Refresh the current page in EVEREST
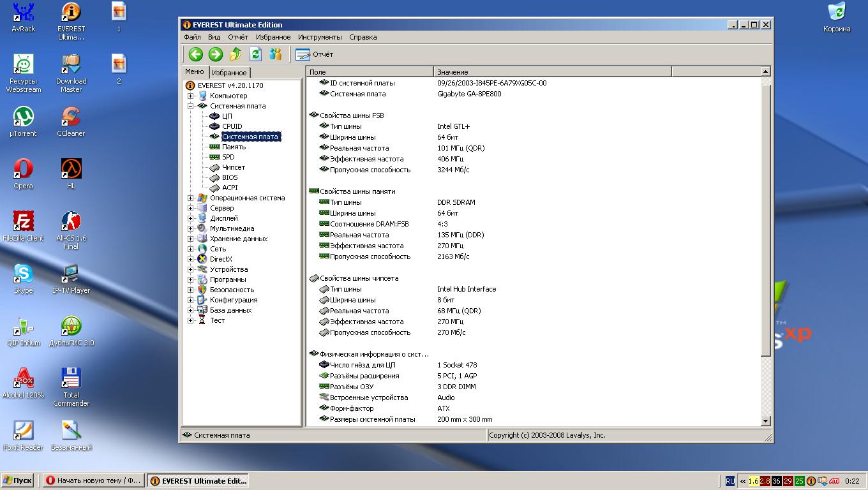The image size is (868, 490). 255,54
